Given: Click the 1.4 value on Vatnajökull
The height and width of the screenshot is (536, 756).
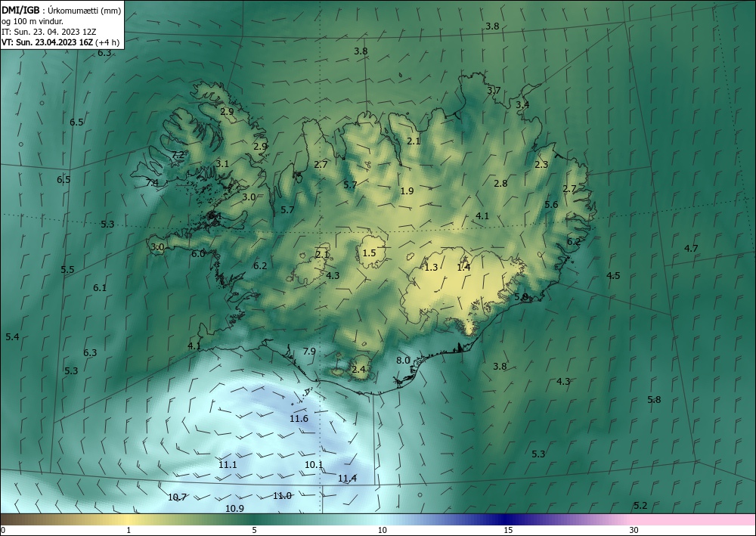Looking at the screenshot, I should [x=464, y=267].
